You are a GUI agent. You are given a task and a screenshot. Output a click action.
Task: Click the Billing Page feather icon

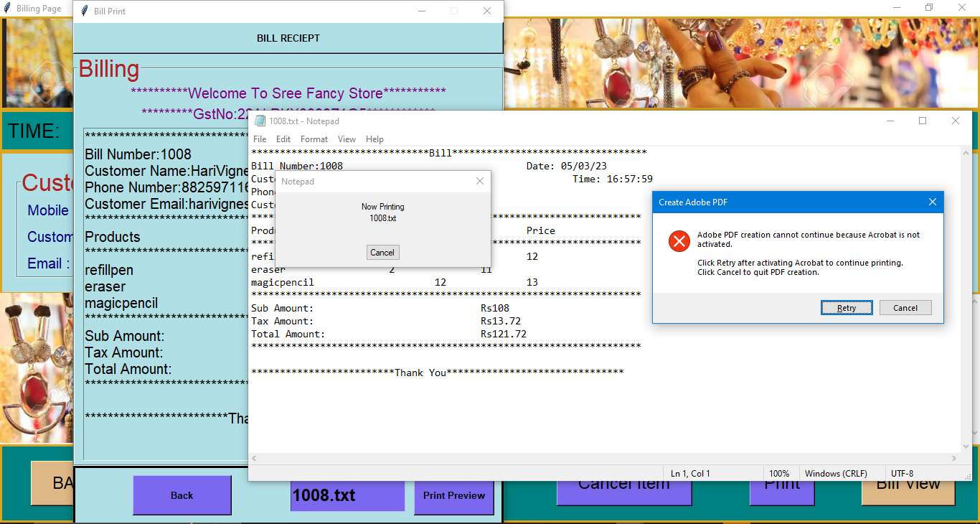(x=7, y=9)
